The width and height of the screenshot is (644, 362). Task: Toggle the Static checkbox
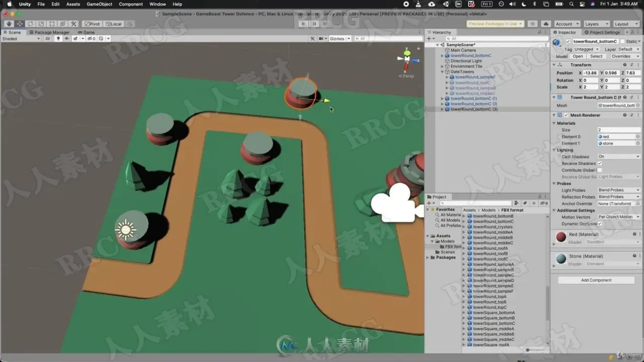pyautogui.click(x=622, y=41)
